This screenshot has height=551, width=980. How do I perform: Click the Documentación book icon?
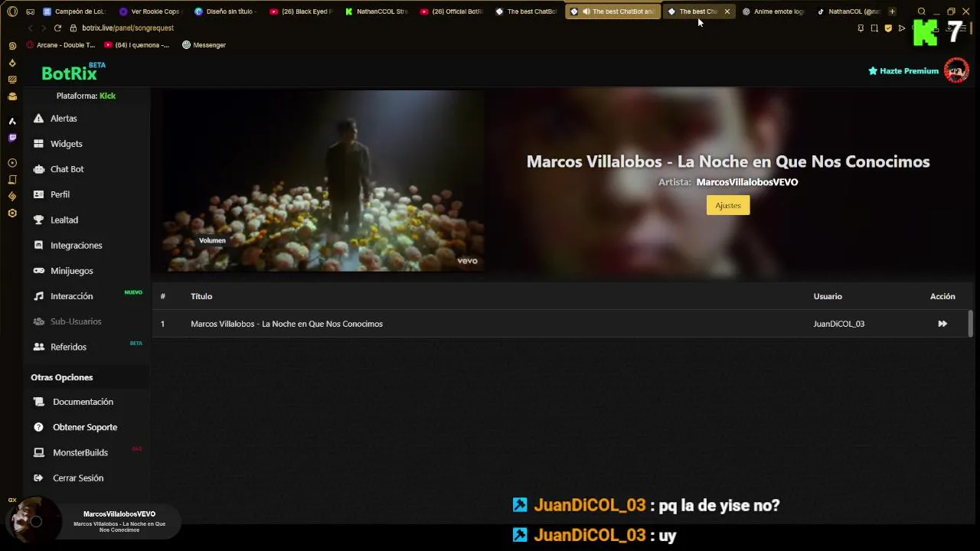pos(38,402)
